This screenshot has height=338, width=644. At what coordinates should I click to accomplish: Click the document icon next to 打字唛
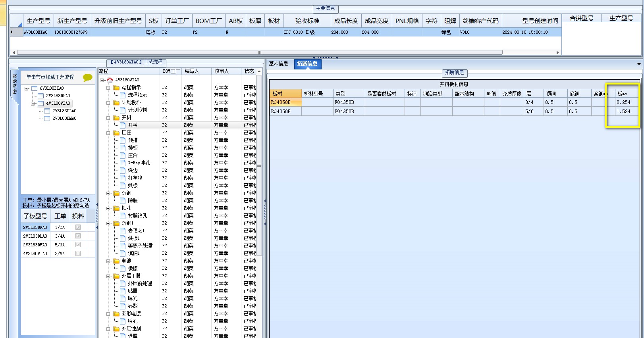click(x=123, y=178)
